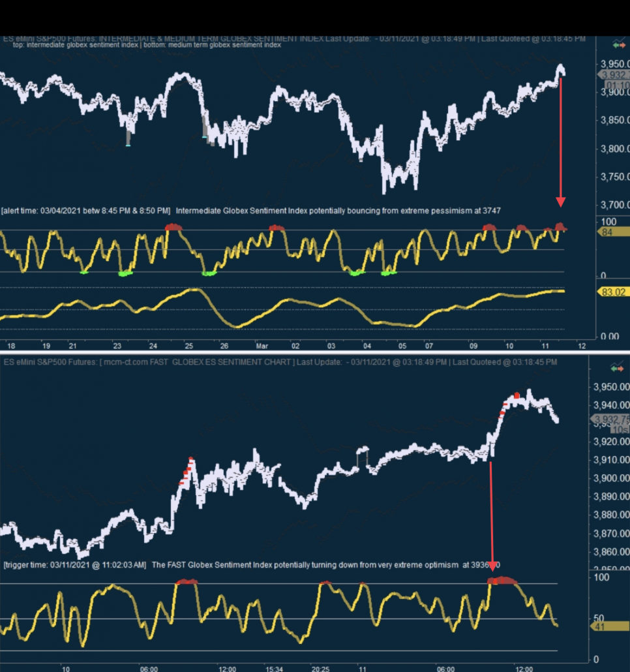Viewport: 630px width, 672px height.
Task: Click the 19 date label on the time axis
Action: point(46,346)
